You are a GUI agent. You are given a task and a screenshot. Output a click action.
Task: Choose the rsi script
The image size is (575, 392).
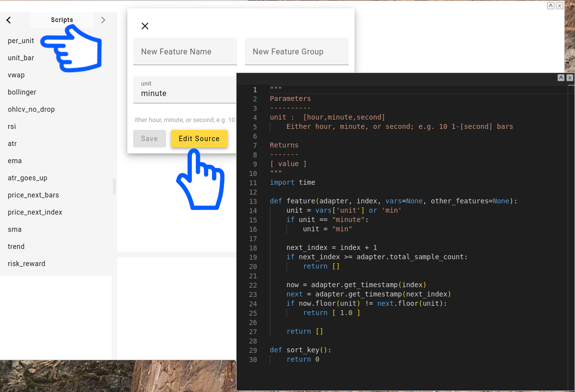point(12,126)
